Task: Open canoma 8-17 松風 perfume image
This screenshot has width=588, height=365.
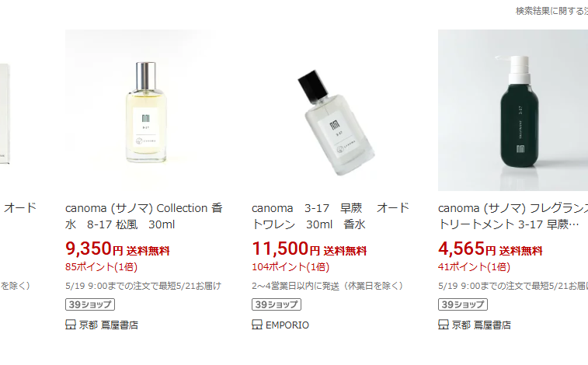Action: coord(146,110)
